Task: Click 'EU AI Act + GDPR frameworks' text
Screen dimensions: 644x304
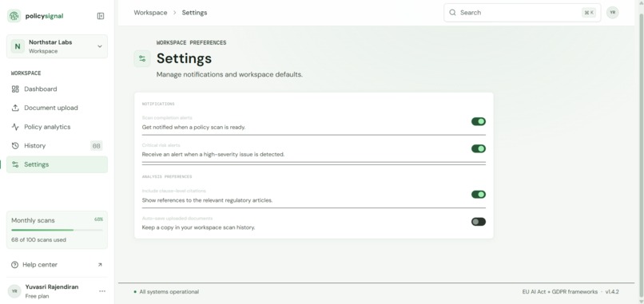Action: click(560, 292)
